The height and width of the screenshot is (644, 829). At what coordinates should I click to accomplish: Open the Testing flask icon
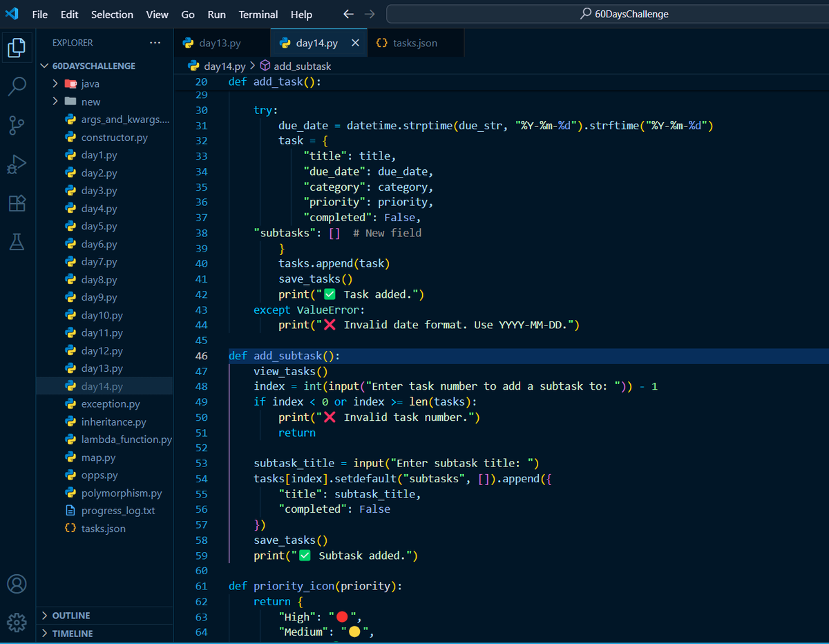coord(17,242)
